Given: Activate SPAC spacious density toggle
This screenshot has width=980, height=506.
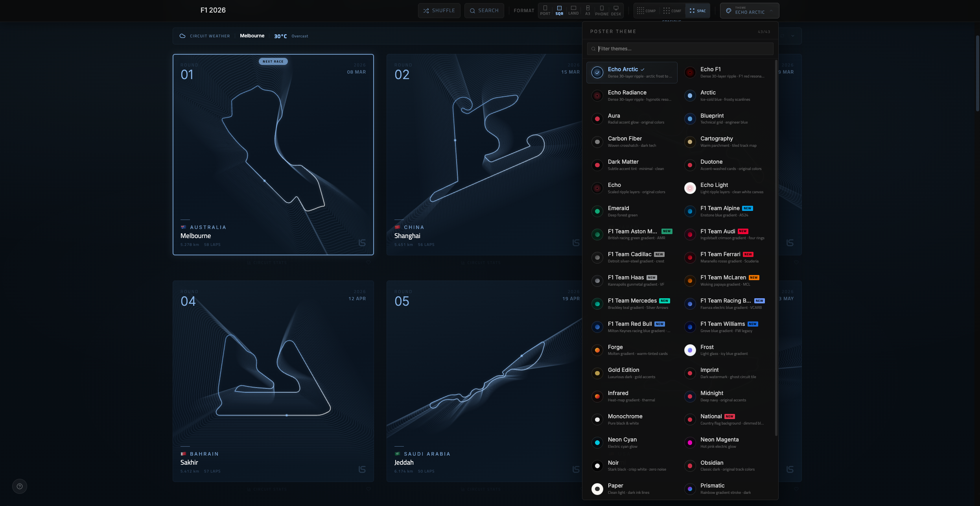Looking at the screenshot, I should pos(698,11).
